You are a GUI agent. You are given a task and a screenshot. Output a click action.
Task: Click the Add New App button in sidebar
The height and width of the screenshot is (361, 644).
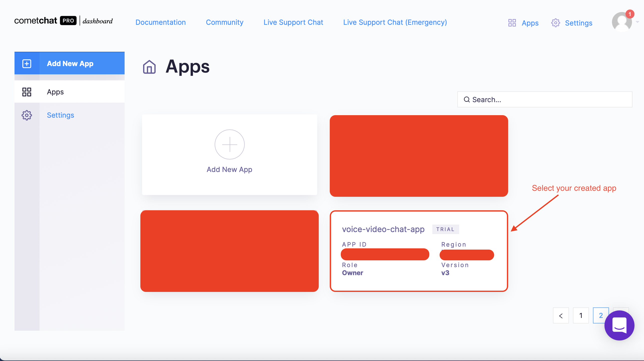[x=70, y=63]
